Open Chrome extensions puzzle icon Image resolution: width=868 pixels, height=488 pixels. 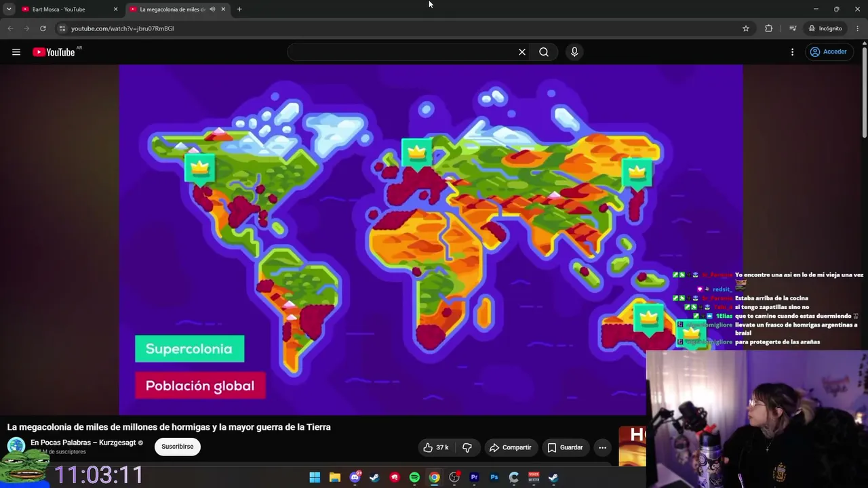[x=768, y=28]
